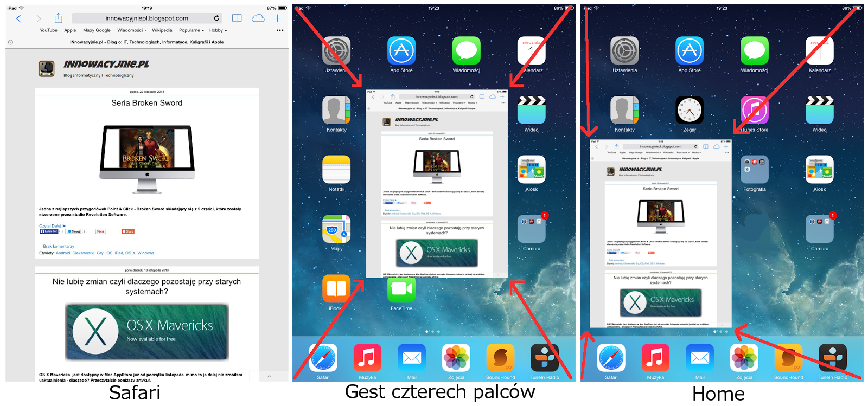Open Chmura folder in the Gest czterech palców screenshot
The width and height of the screenshot is (868, 406).
[x=532, y=229]
